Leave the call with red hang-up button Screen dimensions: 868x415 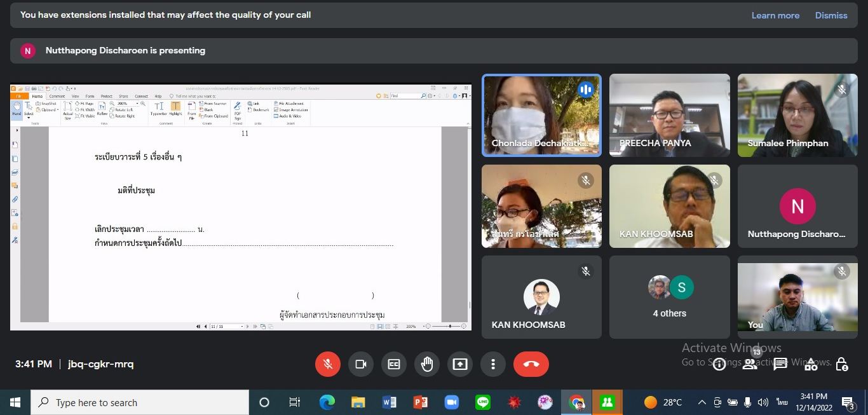tap(531, 364)
